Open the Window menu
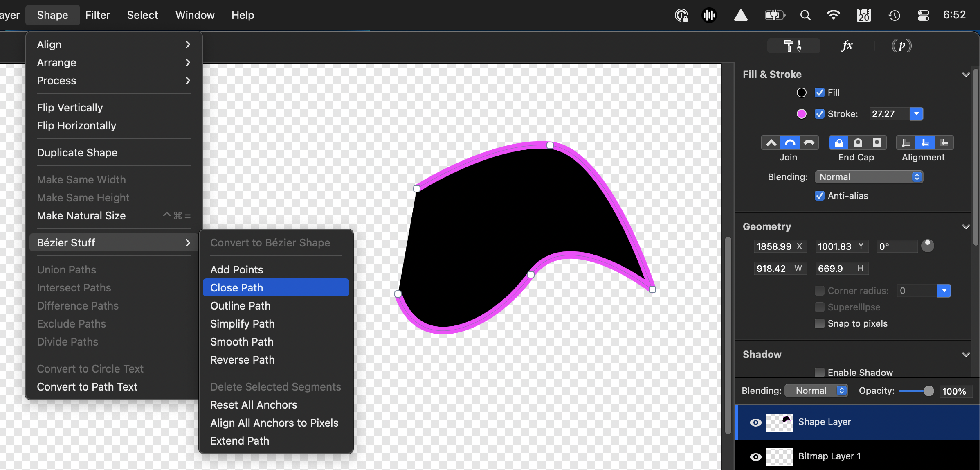Viewport: 980px width, 470px height. 195,15
